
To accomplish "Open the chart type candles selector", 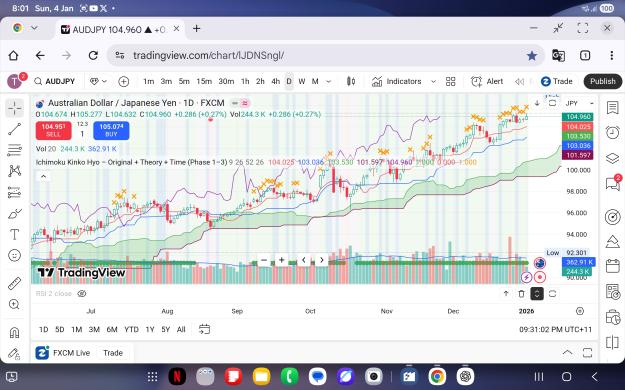I will [351, 81].
